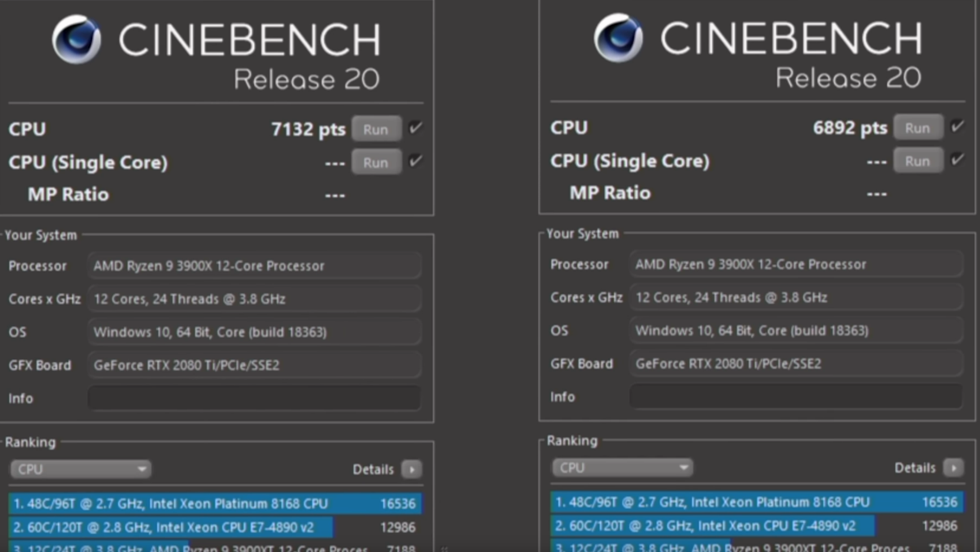Select Xeon Platinum 8168 ranking row, left window
The width and height of the screenshot is (980, 552).
coord(215,504)
